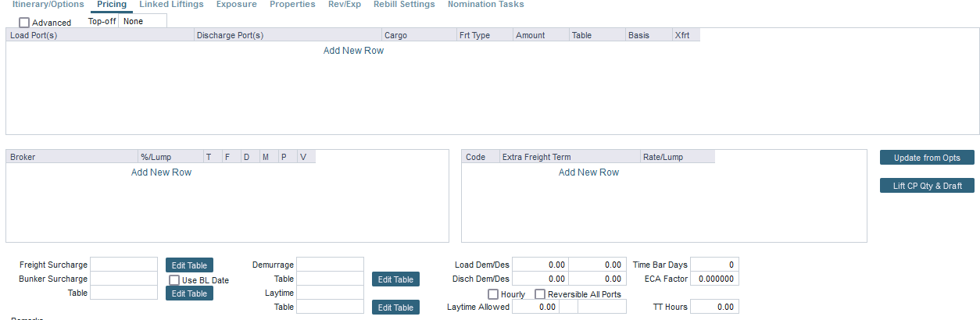Select the Rebill Settings tab

[x=404, y=5]
